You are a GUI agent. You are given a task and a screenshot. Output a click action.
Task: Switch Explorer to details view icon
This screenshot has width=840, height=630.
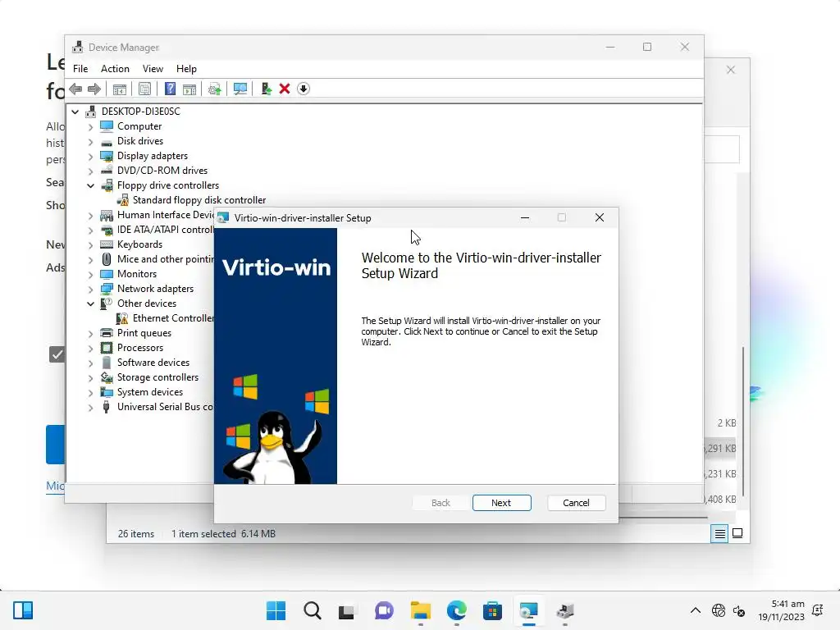point(719,533)
